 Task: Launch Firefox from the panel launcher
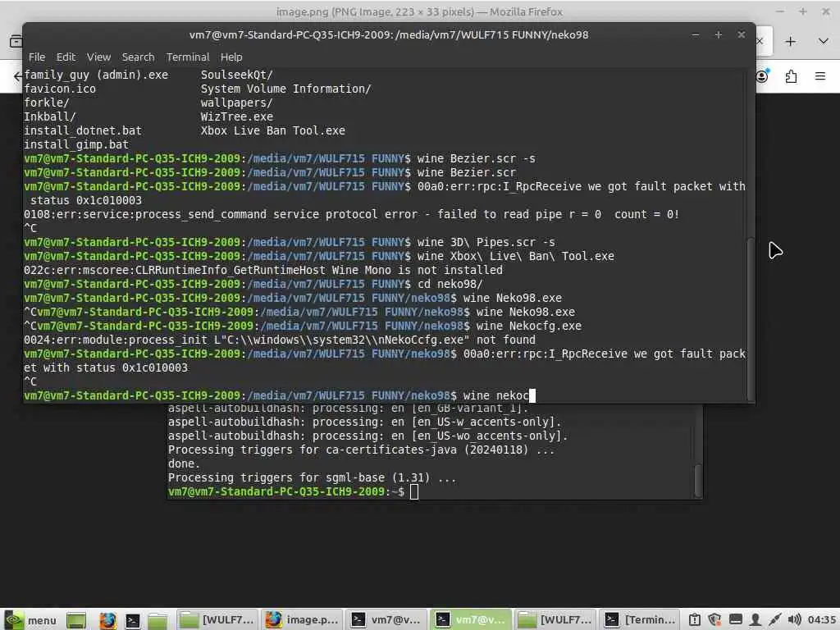(x=107, y=620)
